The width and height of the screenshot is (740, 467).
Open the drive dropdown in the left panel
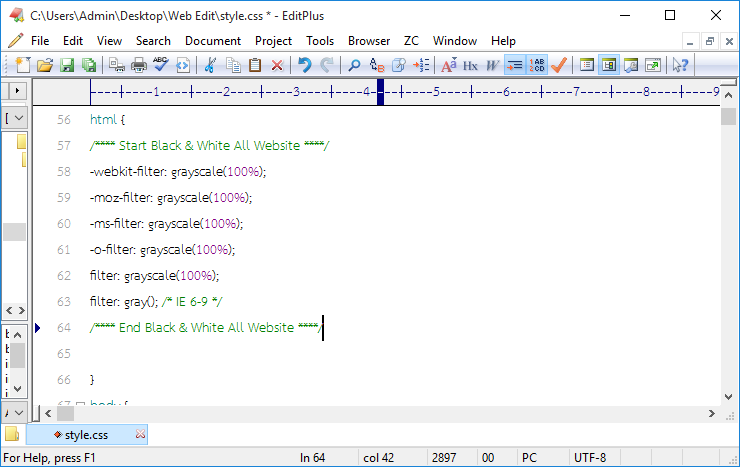pyautogui.click(x=15, y=117)
